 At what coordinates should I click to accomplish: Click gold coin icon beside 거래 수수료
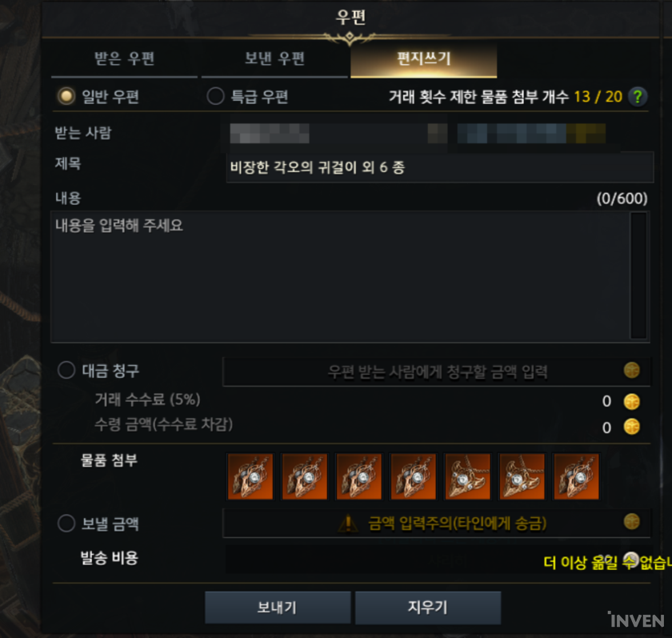631,401
